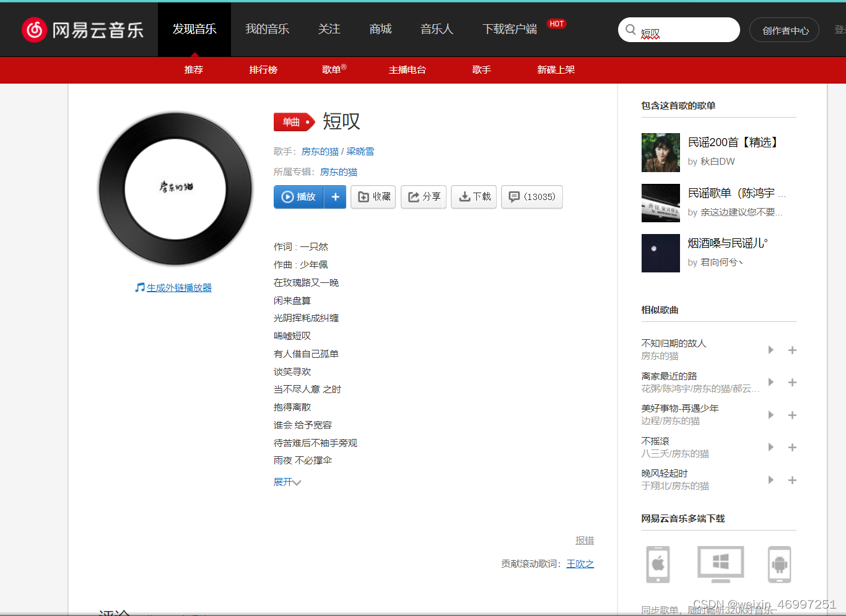Play 美好事物-再遇少年 from similar songs
This screenshot has height=616, width=846.
click(771, 415)
